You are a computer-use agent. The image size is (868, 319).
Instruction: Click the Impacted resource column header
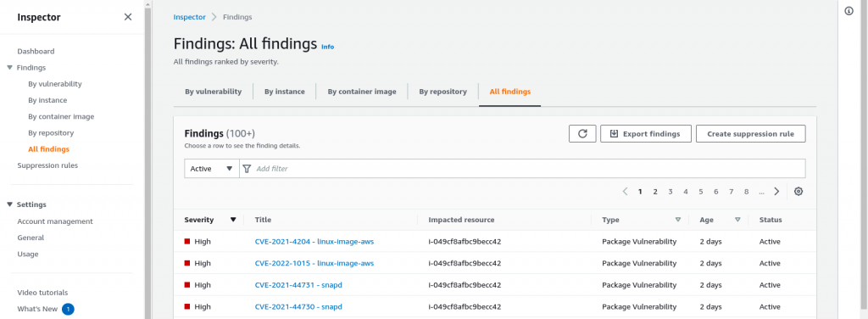coord(461,220)
